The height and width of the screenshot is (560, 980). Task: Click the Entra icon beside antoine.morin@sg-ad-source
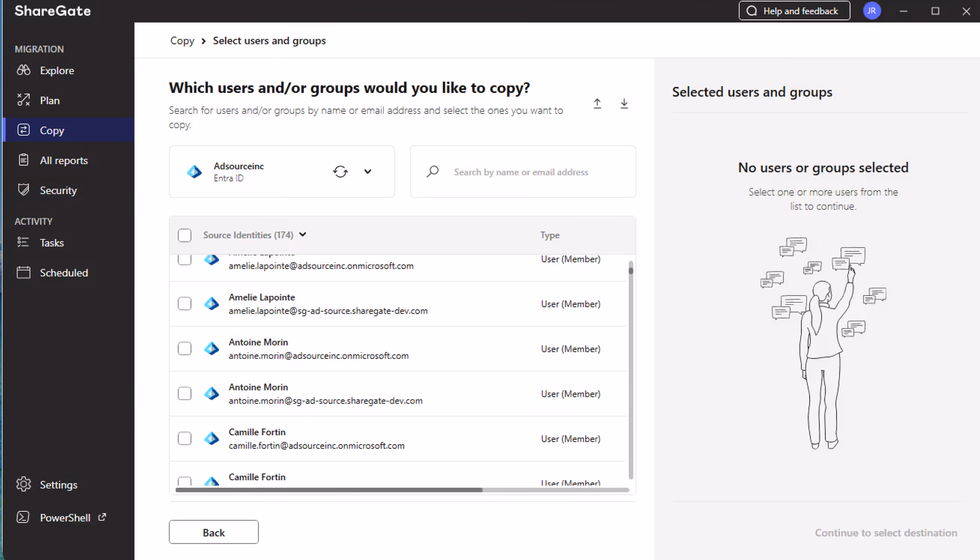(x=212, y=394)
